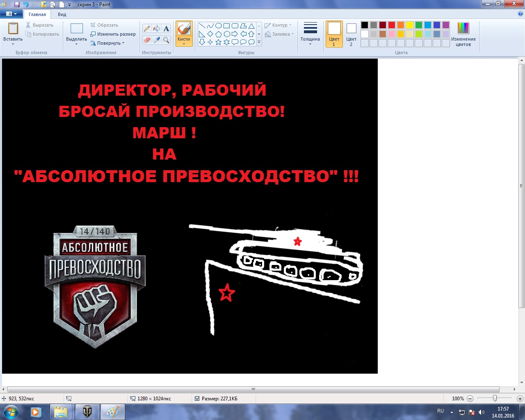Undo the last action

pyautogui.click(x=26, y=5)
